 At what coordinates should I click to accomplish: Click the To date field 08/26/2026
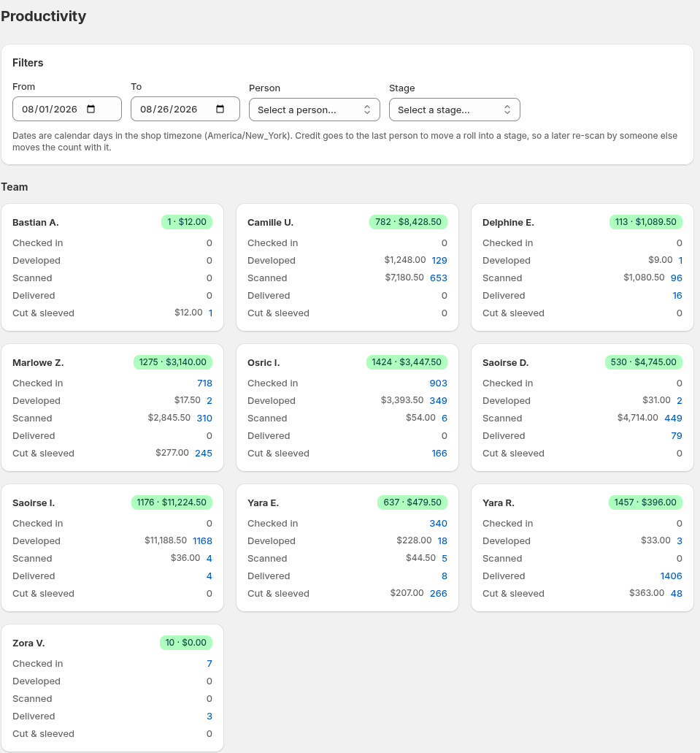(185, 109)
